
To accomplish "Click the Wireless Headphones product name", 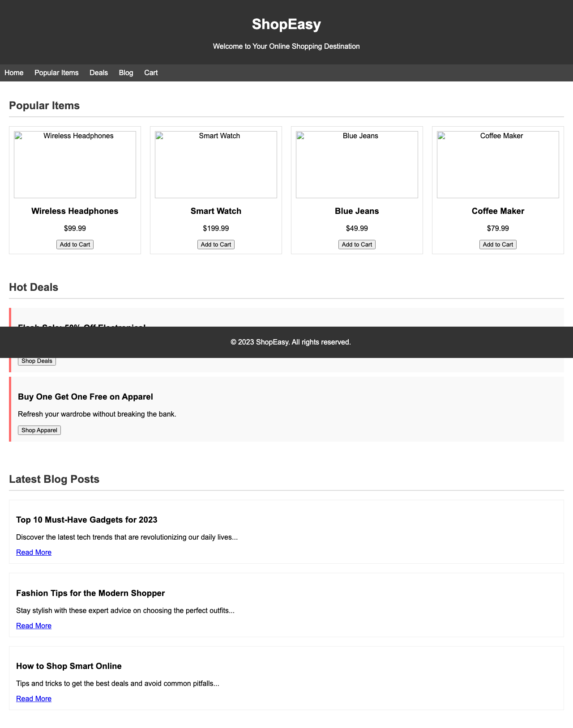I will point(75,211).
